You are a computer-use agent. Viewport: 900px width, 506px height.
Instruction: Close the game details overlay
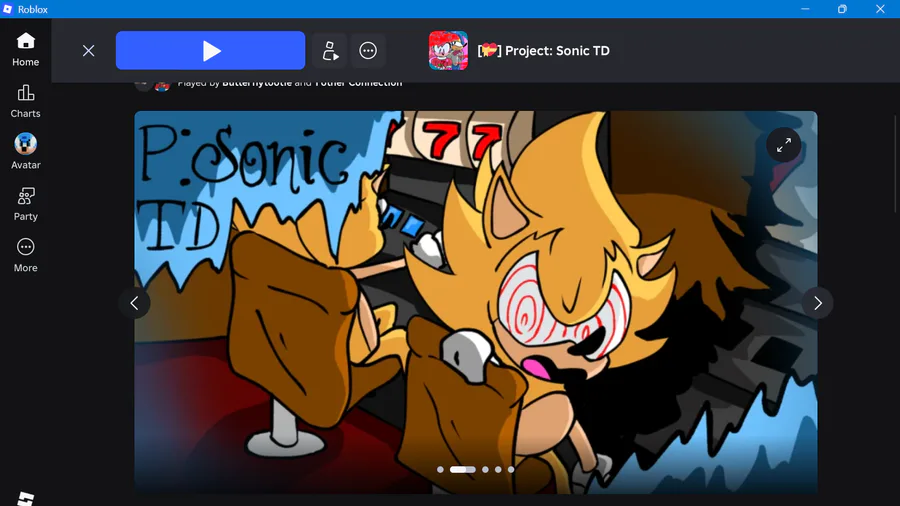tap(88, 50)
